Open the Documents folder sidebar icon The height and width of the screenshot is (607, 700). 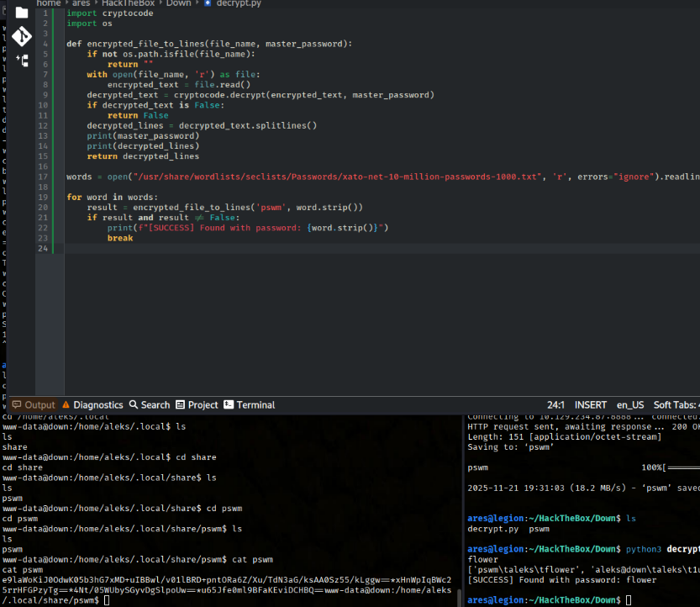[22, 12]
